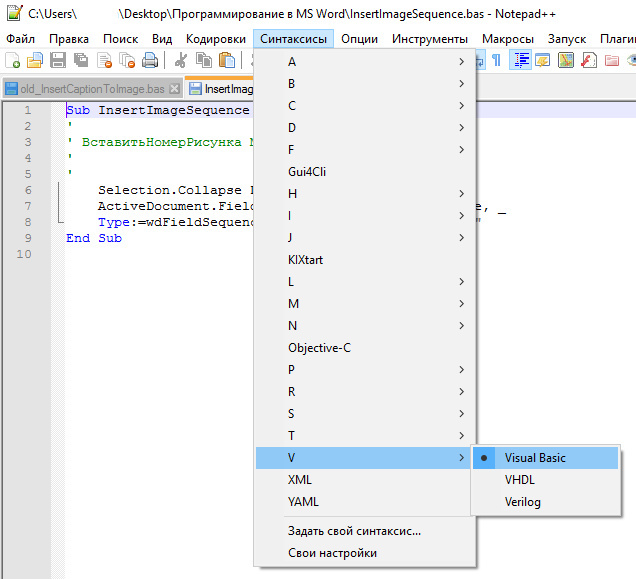Save the current file via floppy icon

click(x=58, y=60)
